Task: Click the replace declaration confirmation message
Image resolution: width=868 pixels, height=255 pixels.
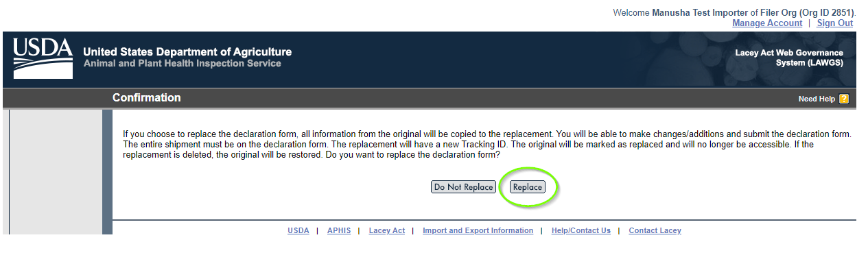Action: pyautogui.click(x=486, y=145)
